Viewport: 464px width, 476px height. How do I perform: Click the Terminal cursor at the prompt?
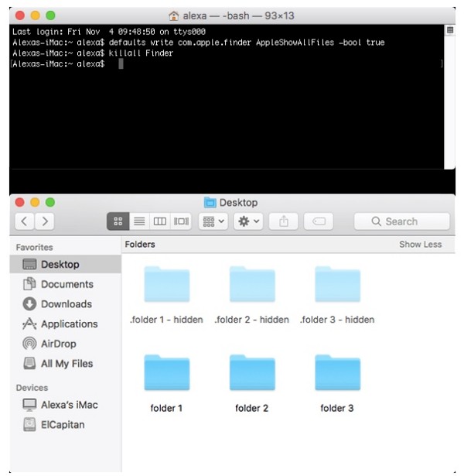pos(121,63)
